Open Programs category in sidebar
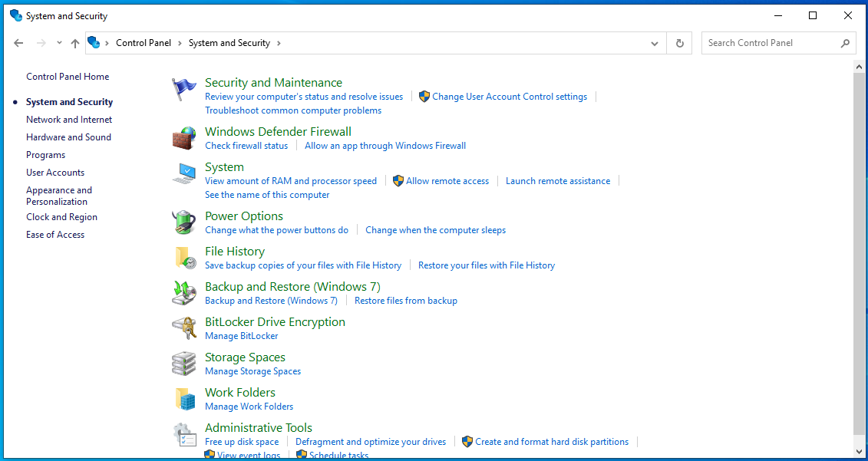 pyautogui.click(x=45, y=155)
